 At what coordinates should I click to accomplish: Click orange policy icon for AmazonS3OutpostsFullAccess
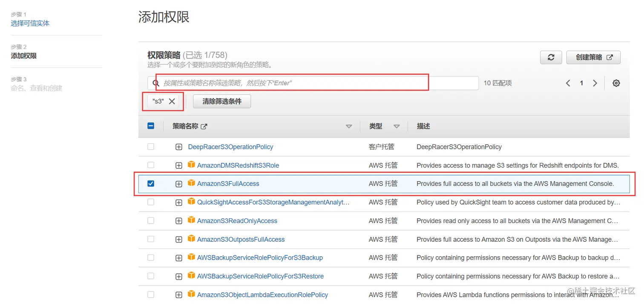(x=191, y=239)
